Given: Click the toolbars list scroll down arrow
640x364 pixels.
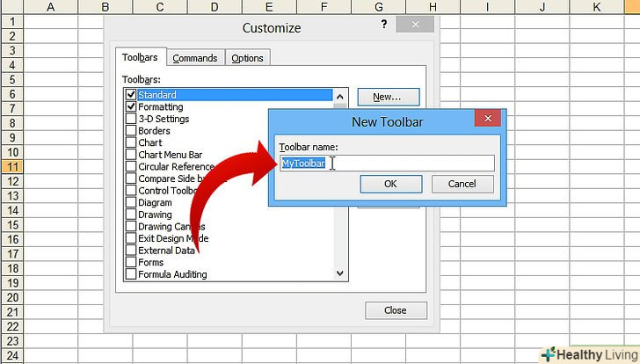Looking at the screenshot, I should pyautogui.click(x=341, y=273).
